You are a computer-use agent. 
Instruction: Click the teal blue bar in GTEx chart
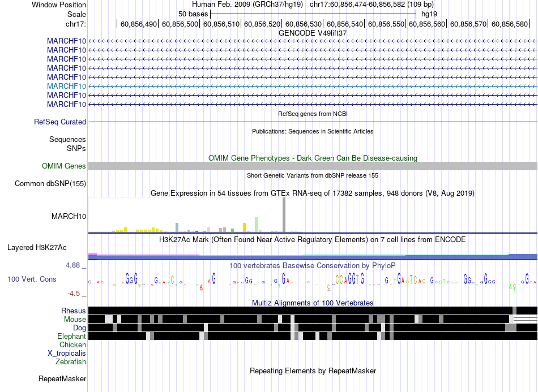point(177,227)
